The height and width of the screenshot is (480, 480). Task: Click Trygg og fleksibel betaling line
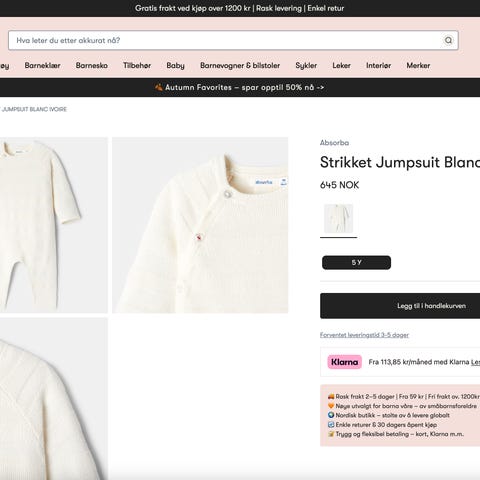point(396,434)
